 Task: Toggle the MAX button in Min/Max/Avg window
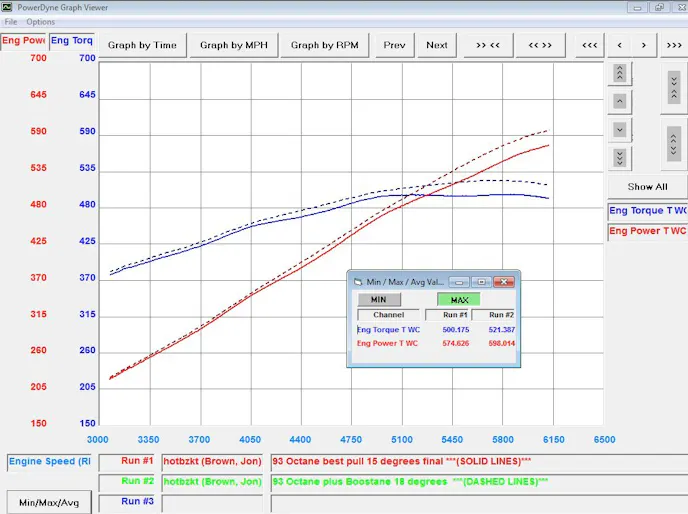point(459,299)
